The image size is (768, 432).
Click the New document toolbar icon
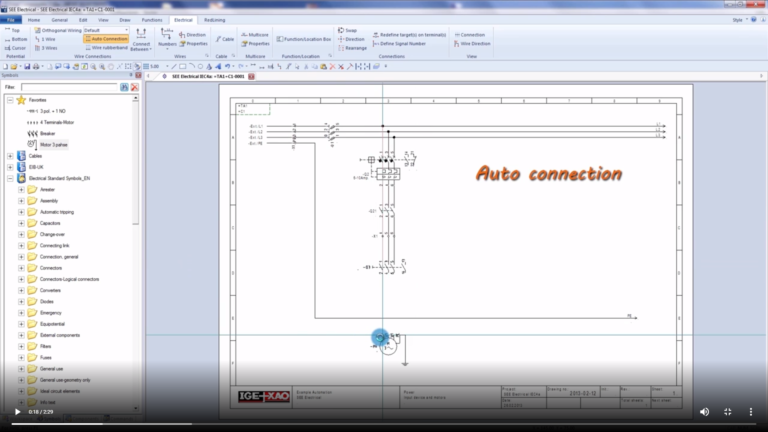(x=5, y=67)
